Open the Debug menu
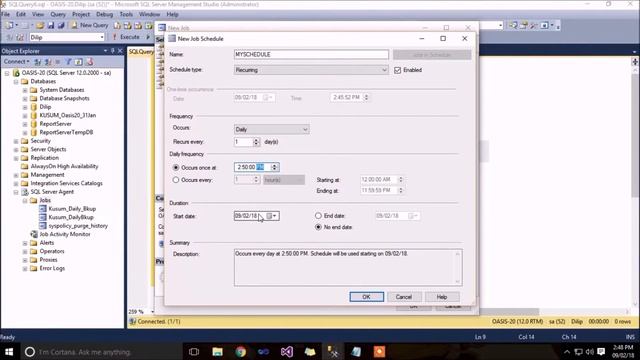This screenshot has height=360, width=640. [104, 14]
